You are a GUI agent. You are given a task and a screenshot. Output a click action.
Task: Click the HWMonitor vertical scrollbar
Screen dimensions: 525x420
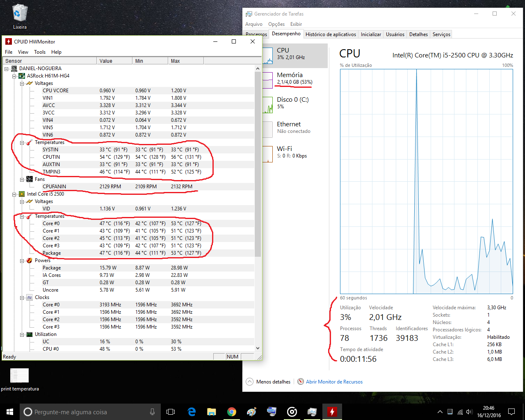pyautogui.click(x=258, y=164)
